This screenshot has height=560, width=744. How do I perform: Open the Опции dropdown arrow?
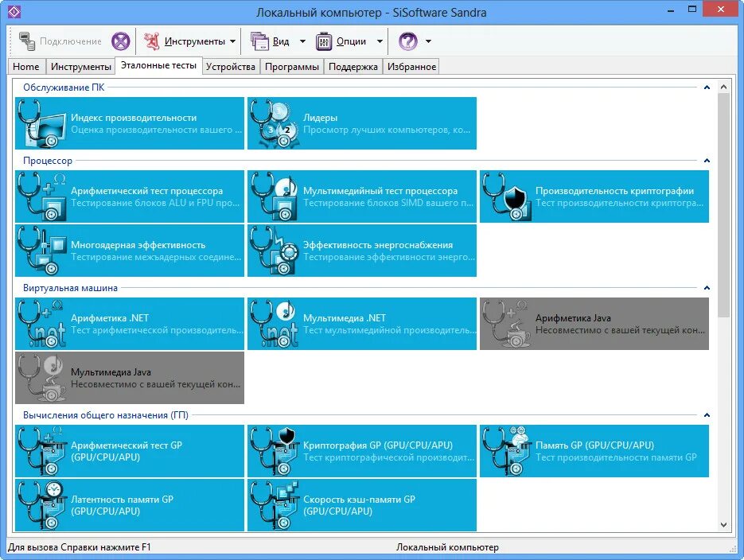tap(380, 41)
